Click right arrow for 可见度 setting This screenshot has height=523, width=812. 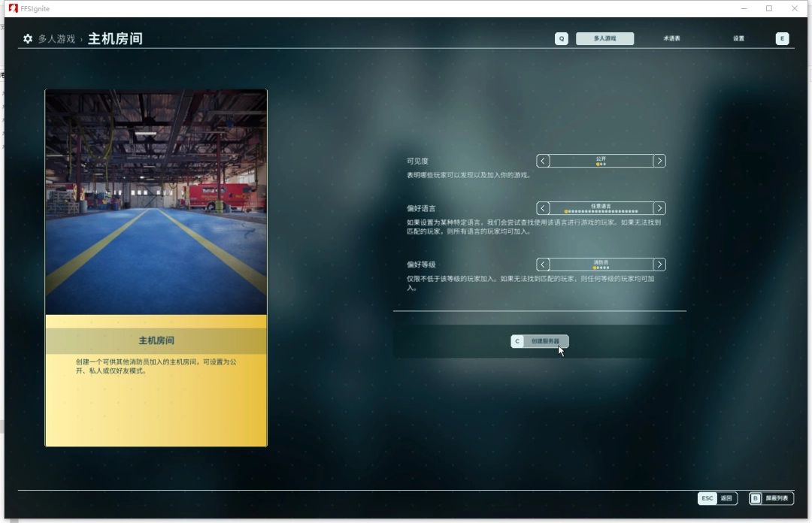pyautogui.click(x=659, y=161)
